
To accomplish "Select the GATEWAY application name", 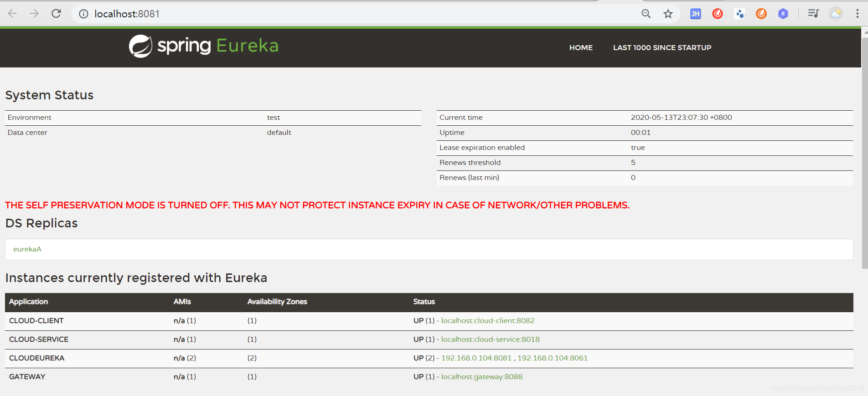I will click(27, 377).
